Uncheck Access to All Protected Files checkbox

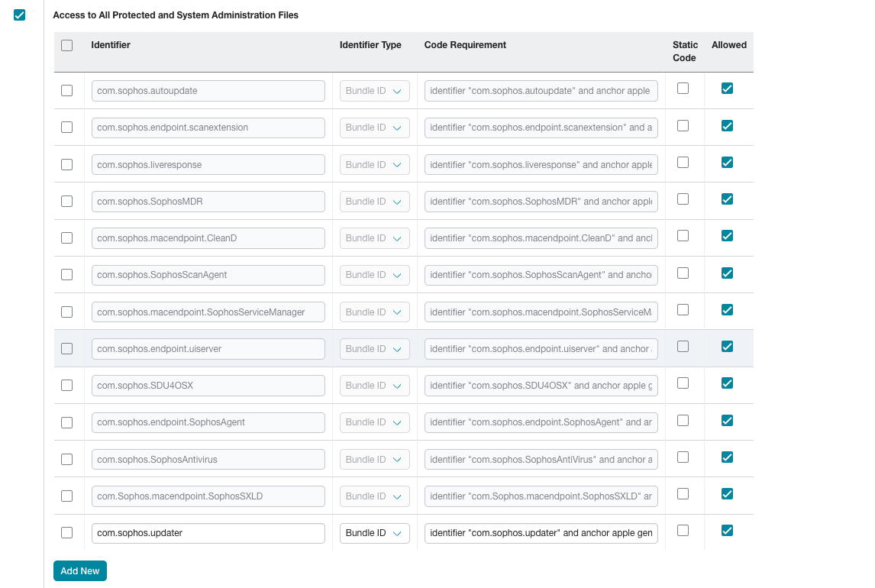20,15
